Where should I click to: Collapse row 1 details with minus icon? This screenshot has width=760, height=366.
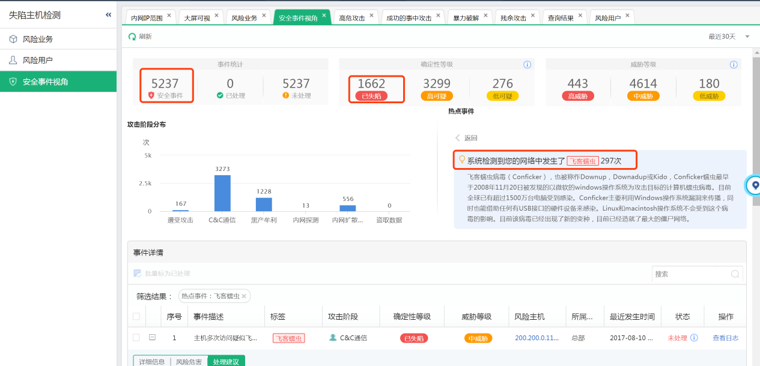152,337
